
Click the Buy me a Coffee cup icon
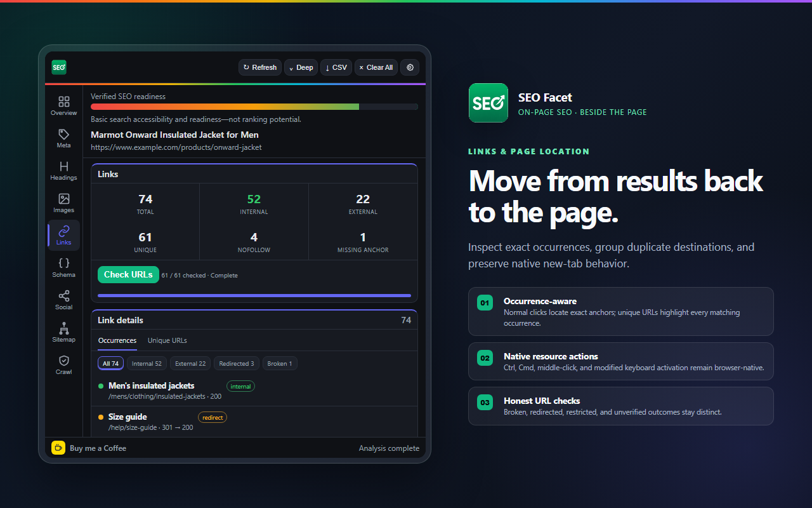[x=58, y=448]
